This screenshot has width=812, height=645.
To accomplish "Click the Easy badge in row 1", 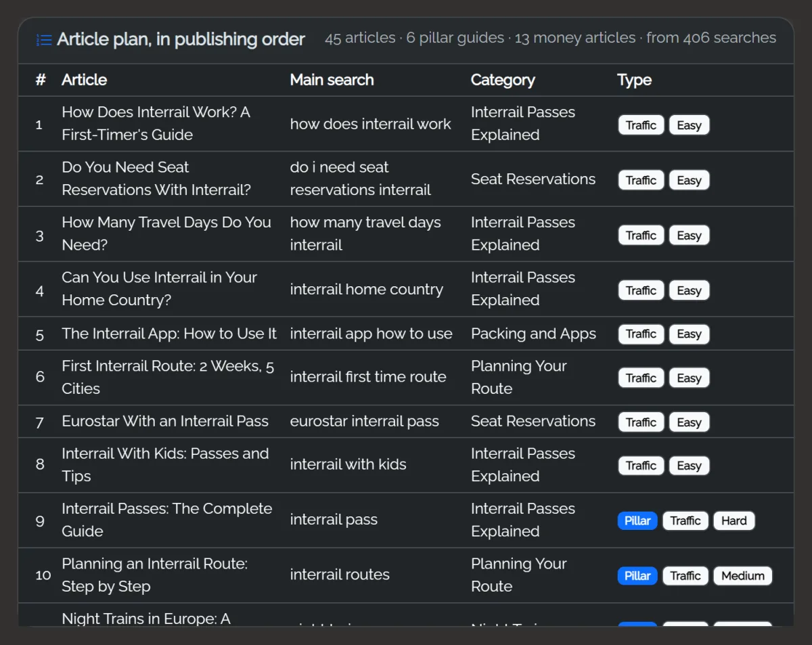I will point(689,125).
